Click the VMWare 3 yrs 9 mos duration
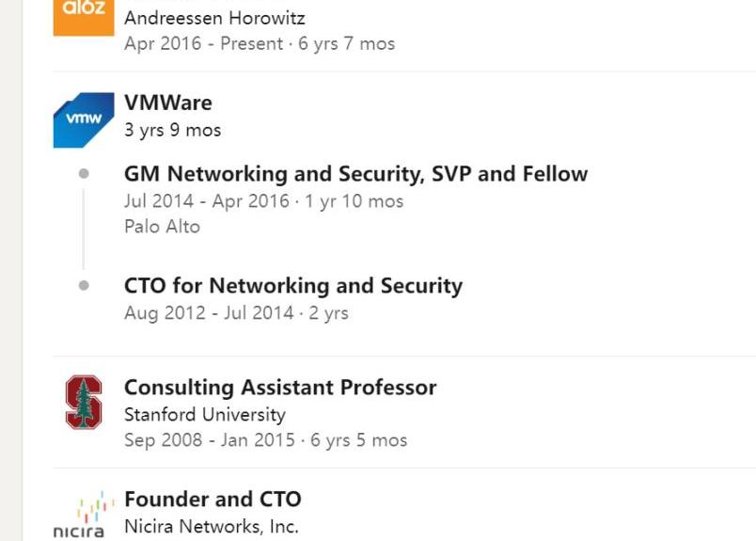The image size is (756, 541). coord(173,130)
